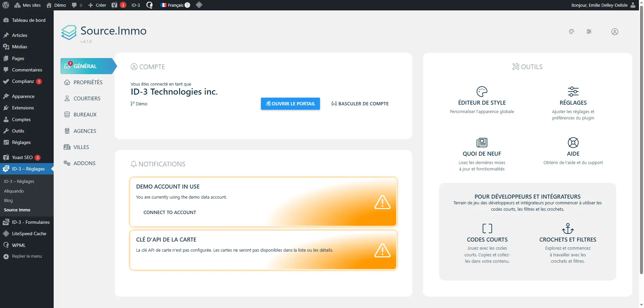This screenshot has height=308, width=644.
Task: Open the LiteSpeed Cache admin bar icon
Action: coord(199,5)
